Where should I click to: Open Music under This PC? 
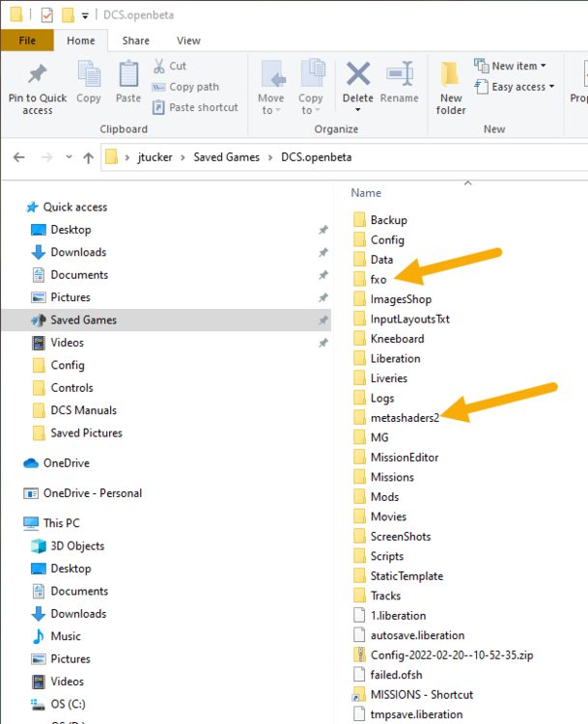(x=66, y=636)
